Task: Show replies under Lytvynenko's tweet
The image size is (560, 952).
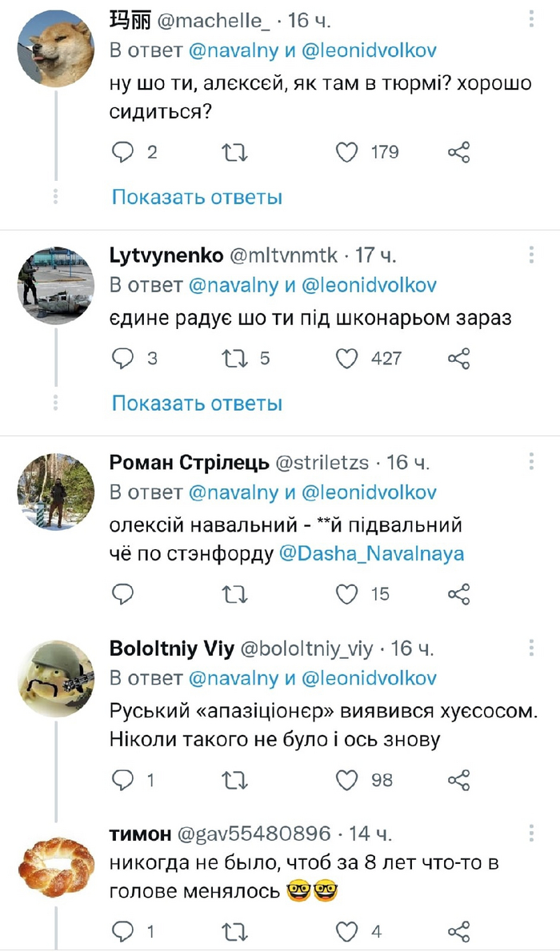Action: (x=197, y=403)
